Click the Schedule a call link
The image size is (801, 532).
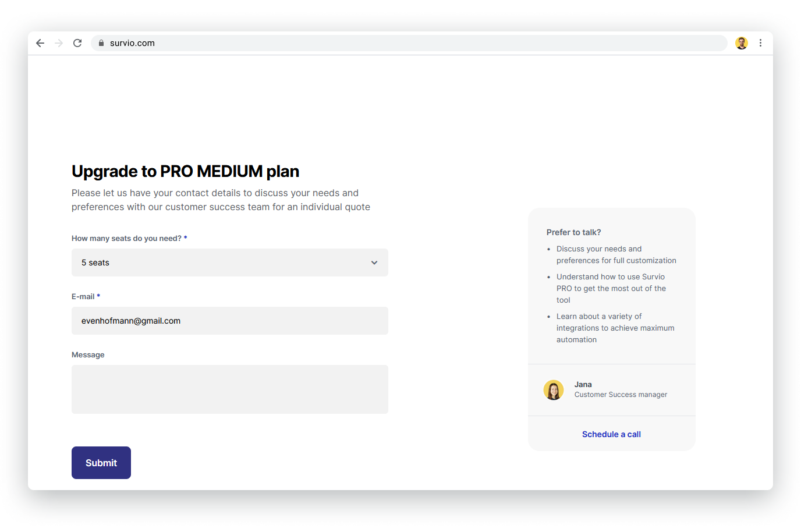[611, 434]
